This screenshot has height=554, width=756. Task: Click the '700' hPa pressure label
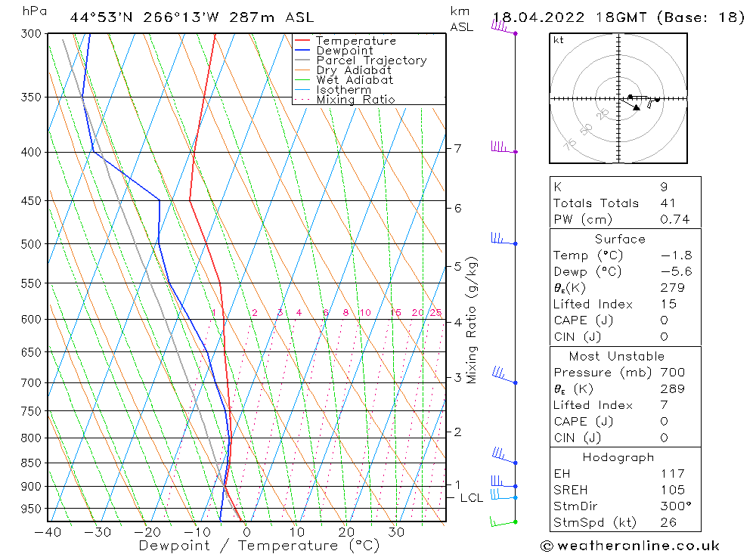[x=31, y=383]
